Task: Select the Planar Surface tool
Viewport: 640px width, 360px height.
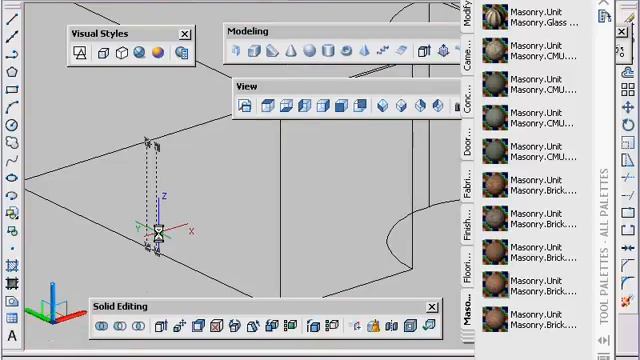Action: click(401, 51)
